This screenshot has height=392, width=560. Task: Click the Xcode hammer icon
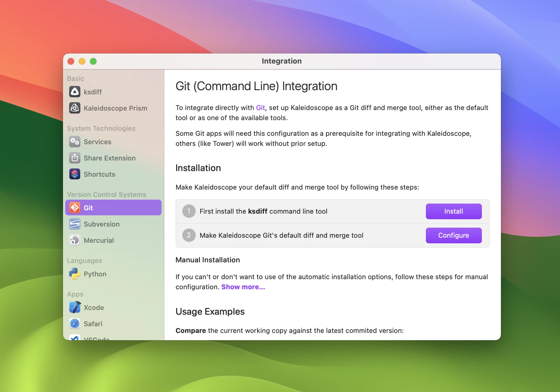point(75,307)
